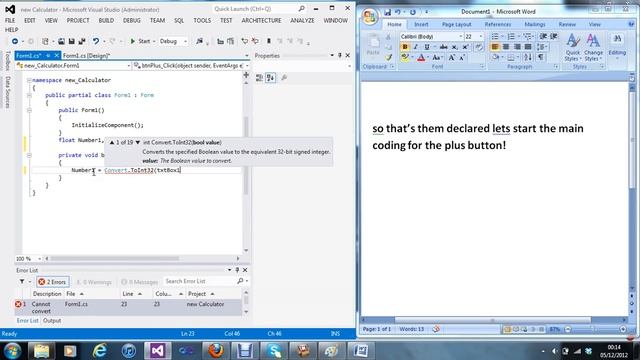Open the BUILD menu in Visual Studio
This screenshot has width=640, height=360.
106,20
